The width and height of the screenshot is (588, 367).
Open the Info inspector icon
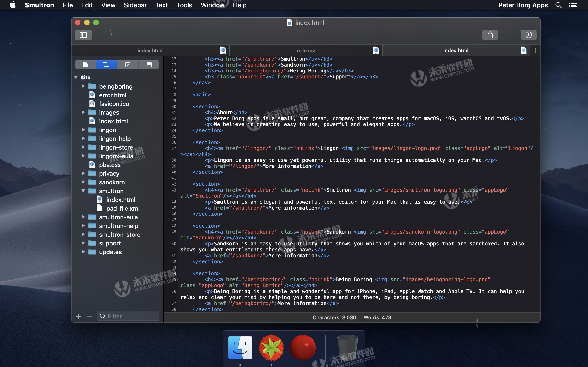(529, 35)
